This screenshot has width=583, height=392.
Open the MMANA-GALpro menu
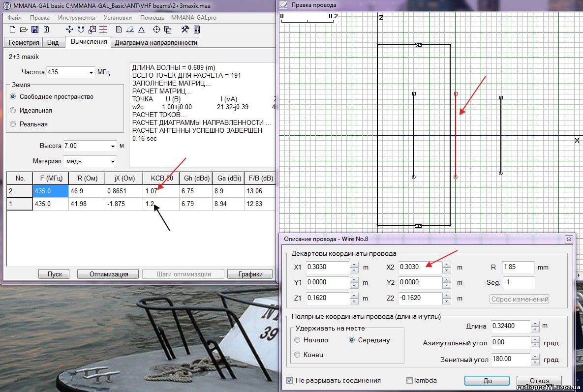194,18
